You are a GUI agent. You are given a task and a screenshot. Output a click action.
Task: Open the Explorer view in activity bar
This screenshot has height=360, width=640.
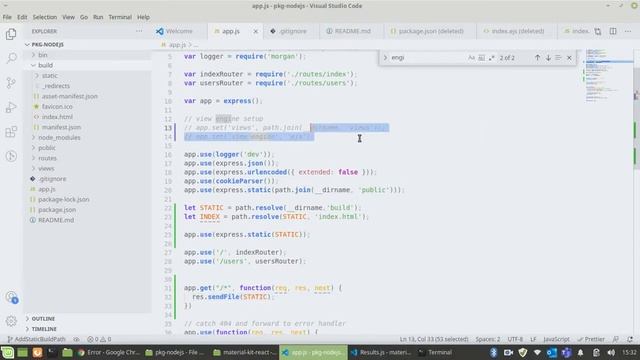11,34
